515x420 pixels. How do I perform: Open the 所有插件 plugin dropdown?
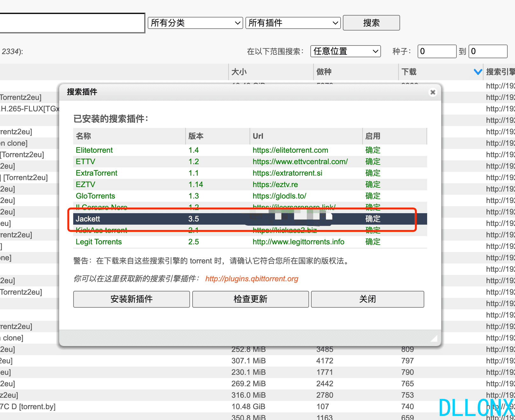293,23
